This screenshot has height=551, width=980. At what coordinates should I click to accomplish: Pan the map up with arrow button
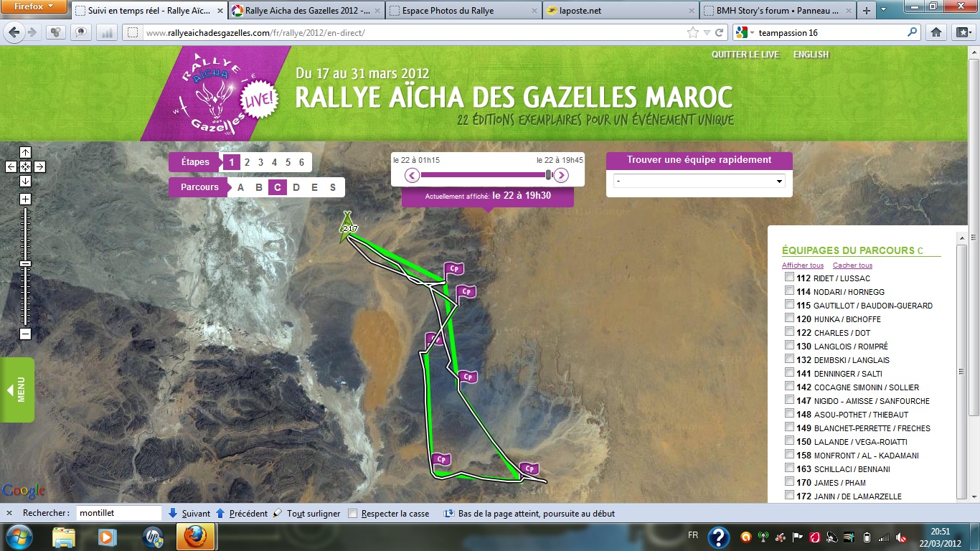click(25, 152)
